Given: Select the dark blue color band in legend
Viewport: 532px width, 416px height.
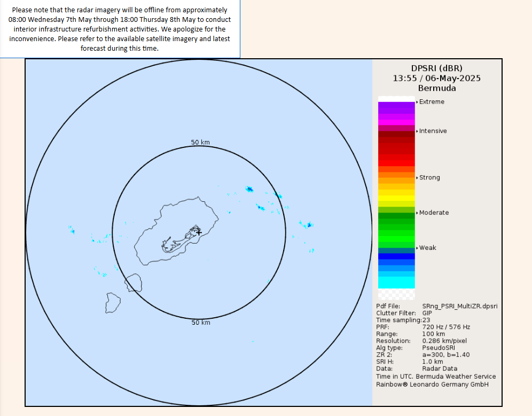Looking at the screenshot, I should click(396, 256).
